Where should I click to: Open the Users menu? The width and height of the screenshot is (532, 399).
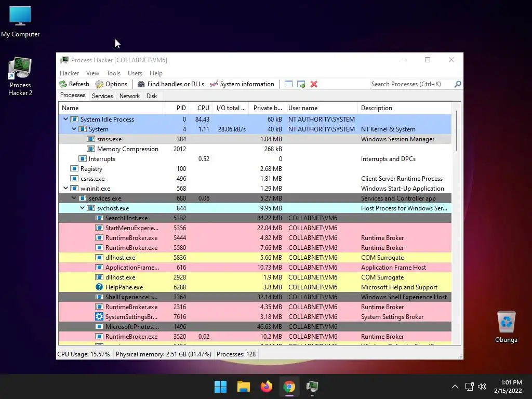coord(135,73)
